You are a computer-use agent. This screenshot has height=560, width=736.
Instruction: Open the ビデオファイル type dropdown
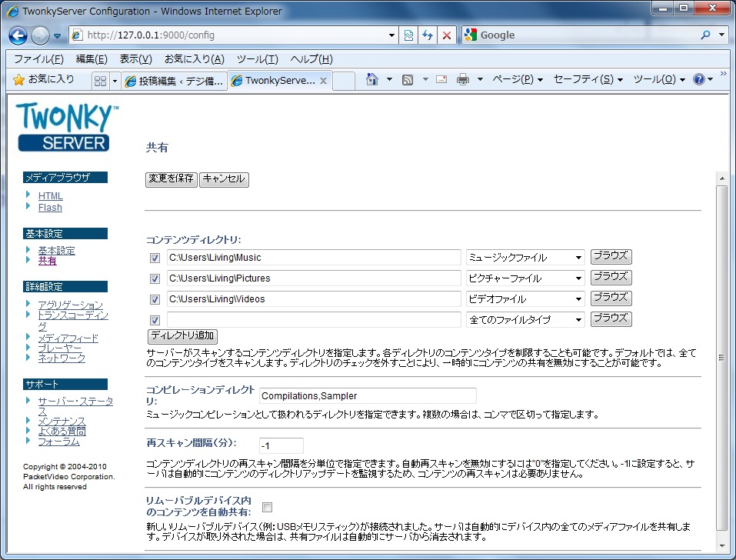point(525,298)
